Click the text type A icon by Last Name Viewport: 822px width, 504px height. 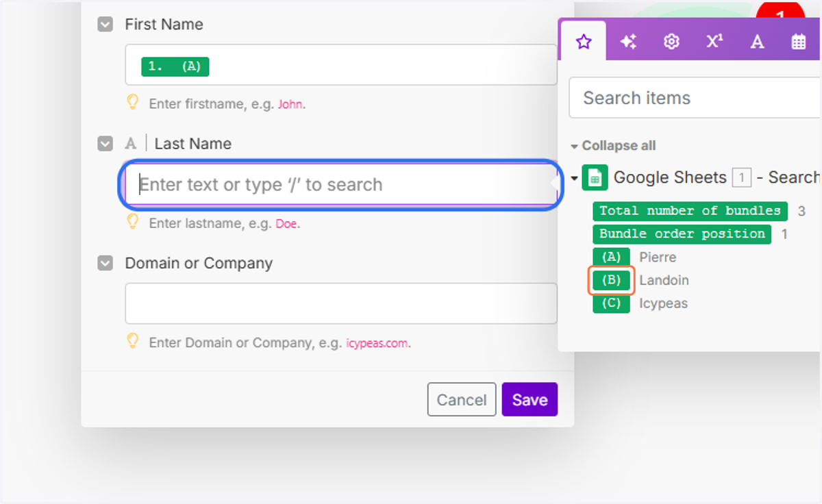pyautogui.click(x=131, y=144)
